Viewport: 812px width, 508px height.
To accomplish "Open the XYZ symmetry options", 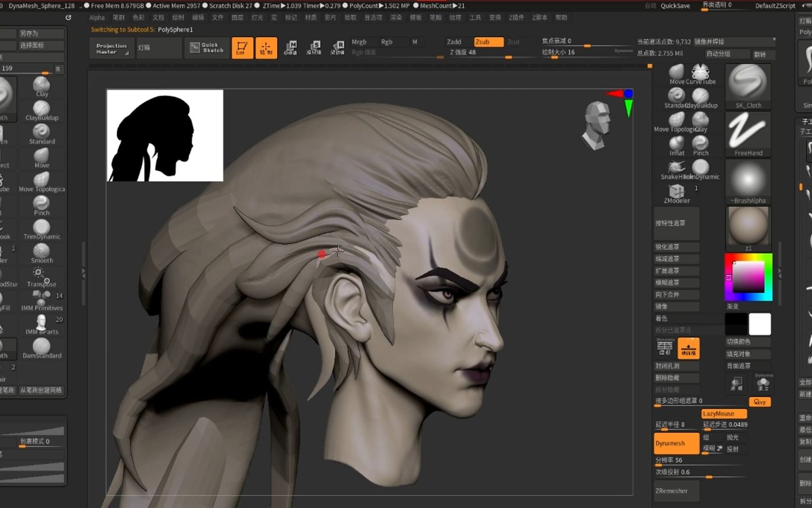I will coord(761,402).
